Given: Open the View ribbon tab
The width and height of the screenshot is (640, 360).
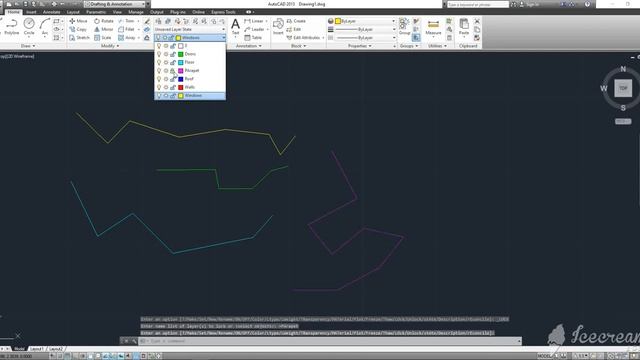Looking at the screenshot, I should (117, 12).
